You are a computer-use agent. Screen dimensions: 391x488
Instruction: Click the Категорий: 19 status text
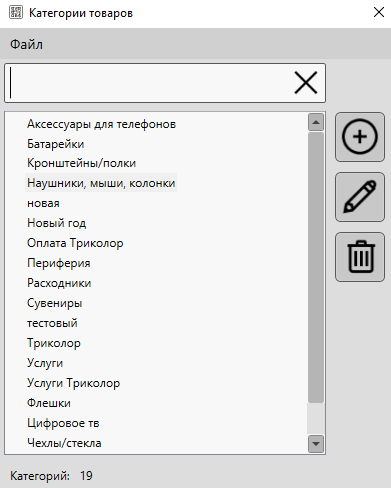[51, 476]
